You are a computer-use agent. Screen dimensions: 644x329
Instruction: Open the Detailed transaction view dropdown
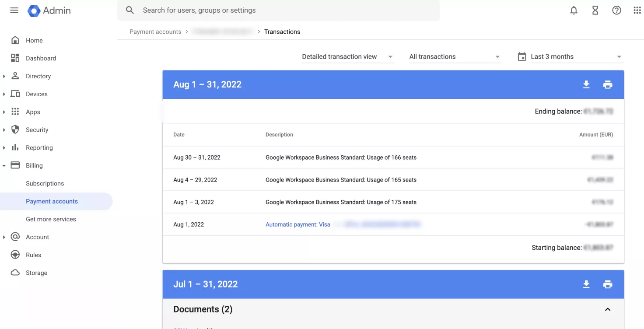pyautogui.click(x=348, y=57)
